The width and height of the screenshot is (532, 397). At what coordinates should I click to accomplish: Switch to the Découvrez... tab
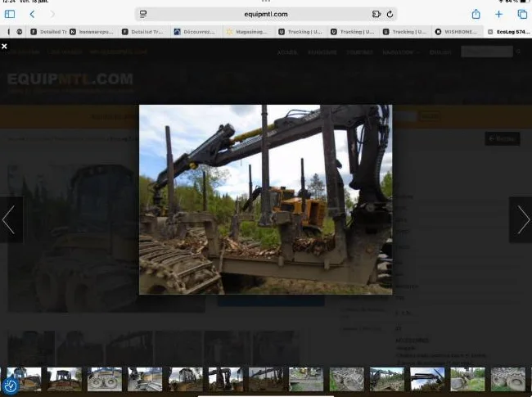click(195, 32)
